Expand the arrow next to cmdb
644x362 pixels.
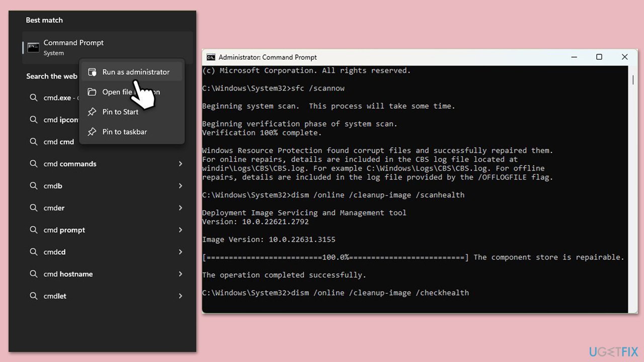coord(180,186)
